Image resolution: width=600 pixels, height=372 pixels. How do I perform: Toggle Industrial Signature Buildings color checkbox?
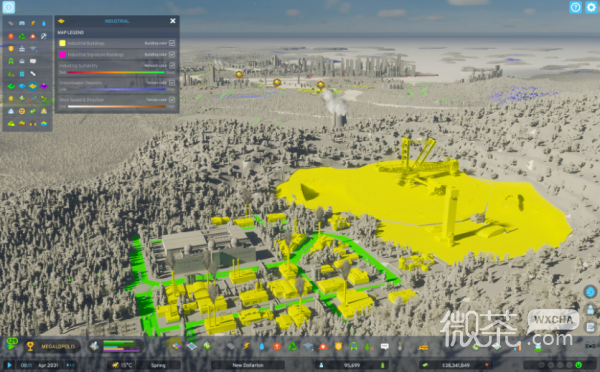tap(172, 54)
